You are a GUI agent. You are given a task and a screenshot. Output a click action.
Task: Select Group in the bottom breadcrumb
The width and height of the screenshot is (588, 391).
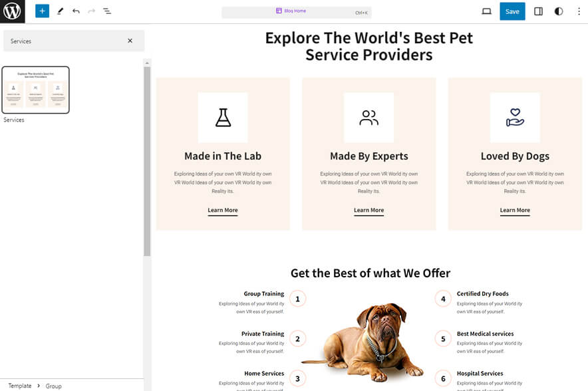point(53,386)
